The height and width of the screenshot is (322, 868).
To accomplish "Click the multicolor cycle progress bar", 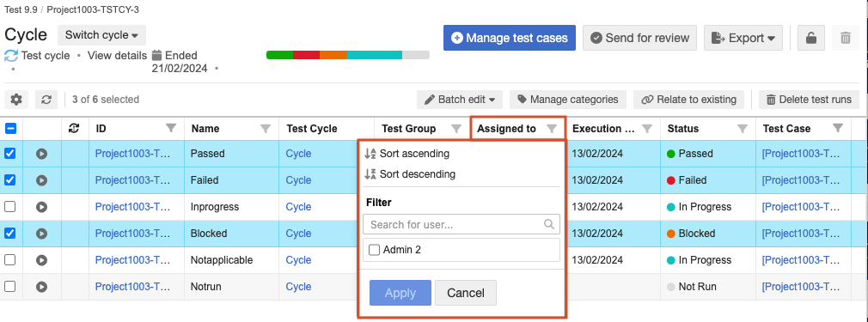I will click(348, 55).
